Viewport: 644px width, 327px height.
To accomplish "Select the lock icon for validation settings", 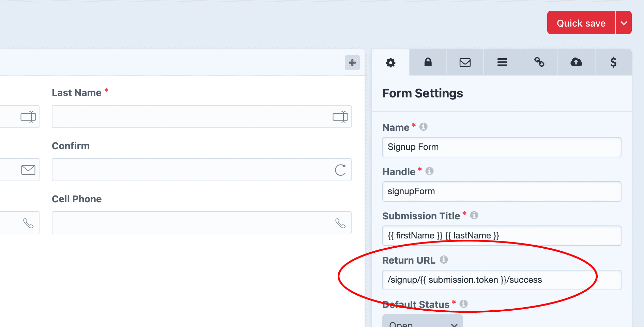I will click(x=428, y=62).
